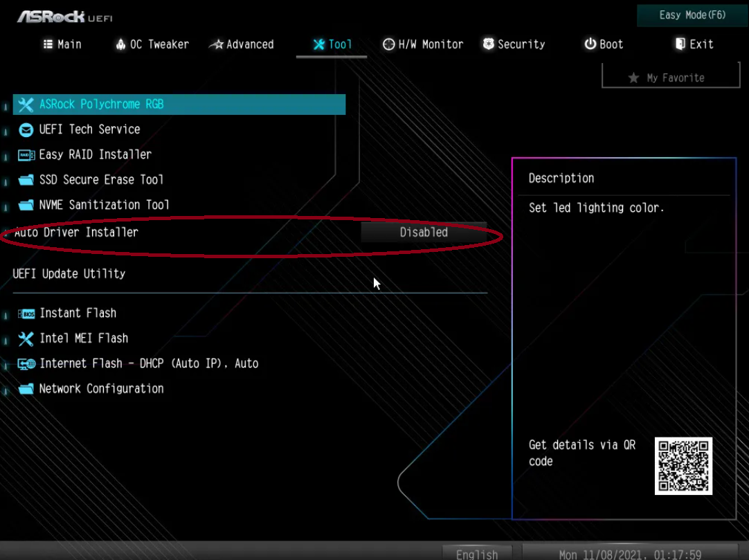Click the Intel MEI Flash wrench icon
Image resolution: width=749 pixels, height=560 pixels.
point(26,338)
